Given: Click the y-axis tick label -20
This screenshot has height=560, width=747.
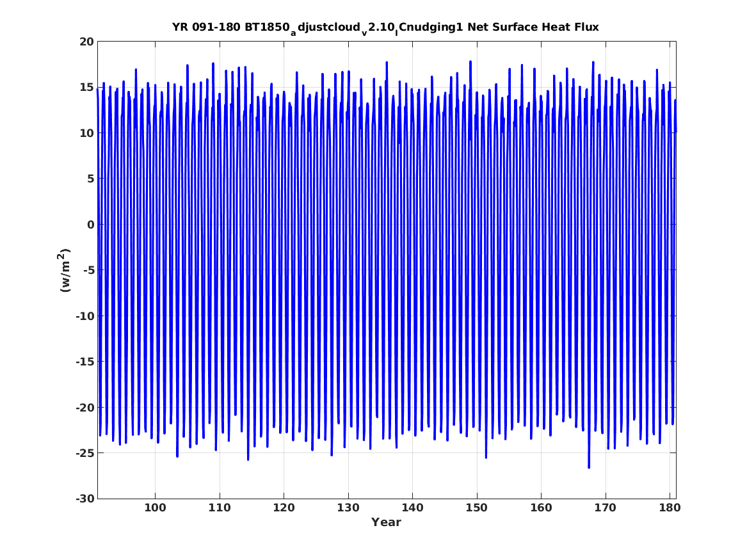Looking at the screenshot, I should click(x=84, y=407).
